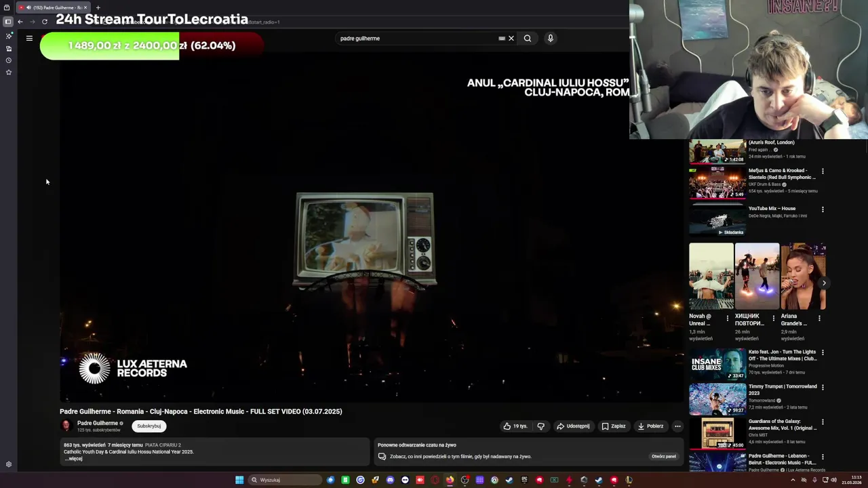Subscribe using the Subskrybuj button

coord(149,426)
